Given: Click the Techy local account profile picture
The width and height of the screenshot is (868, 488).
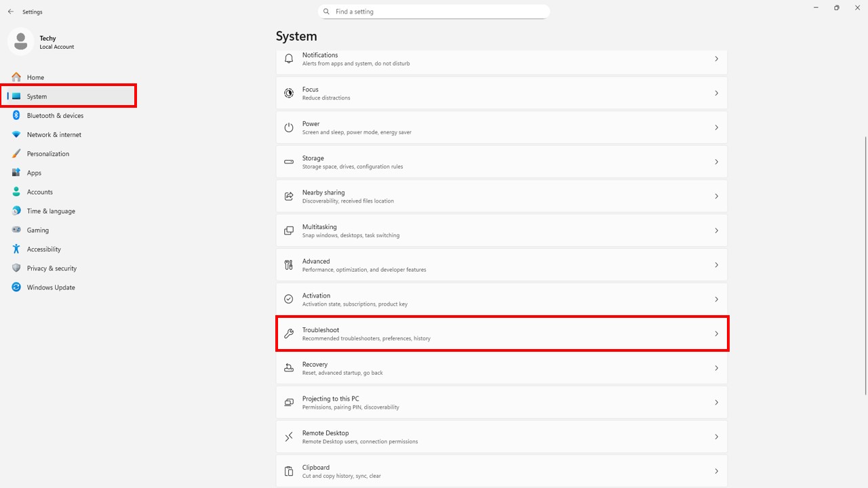Looking at the screenshot, I should click(20, 42).
